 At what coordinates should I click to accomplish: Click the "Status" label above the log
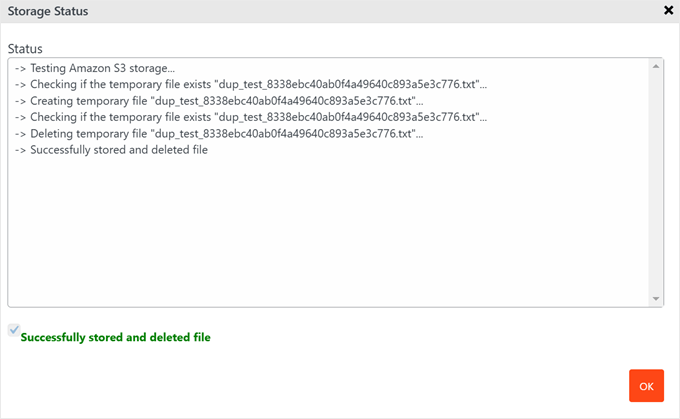point(25,48)
